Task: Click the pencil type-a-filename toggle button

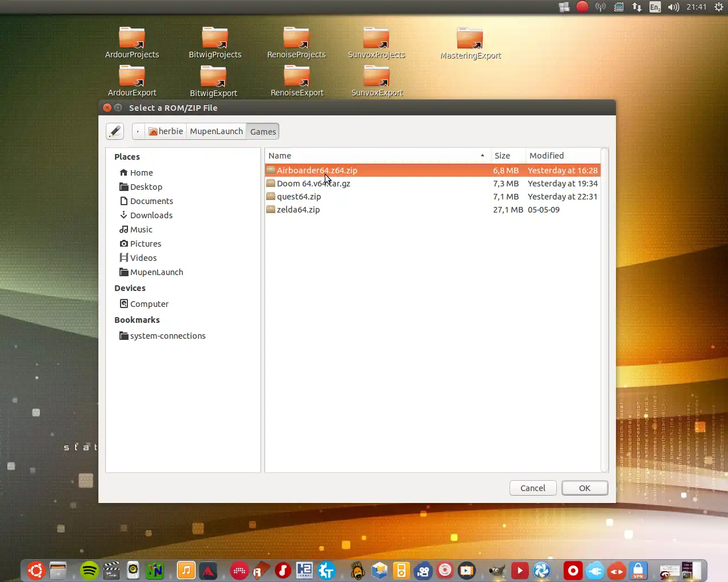Action: point(115,131)
